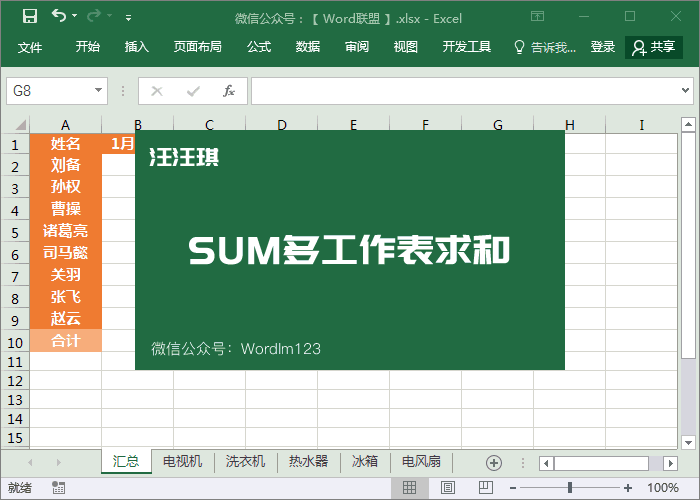Switch to the 热水器 sheet tab
This screenshot has height=500, width=700.
308,461
